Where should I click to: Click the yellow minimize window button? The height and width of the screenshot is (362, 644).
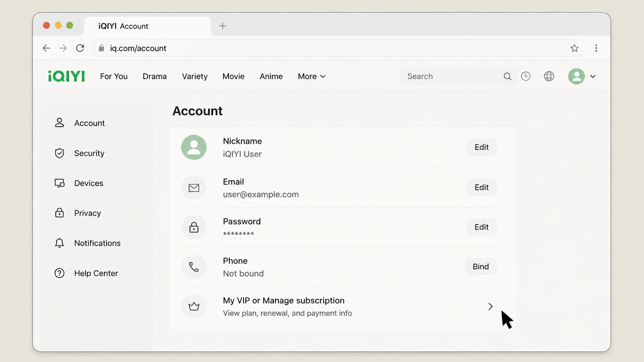coord(58,26)
